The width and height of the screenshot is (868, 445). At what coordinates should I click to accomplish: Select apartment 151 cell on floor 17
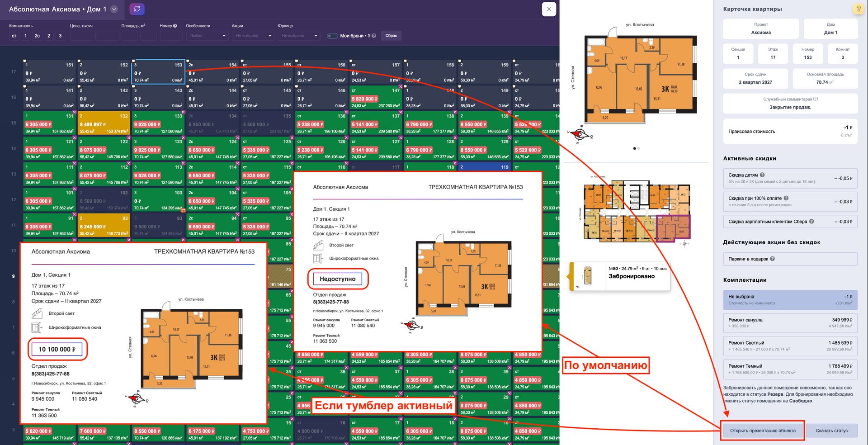click(x=50, y=71)
